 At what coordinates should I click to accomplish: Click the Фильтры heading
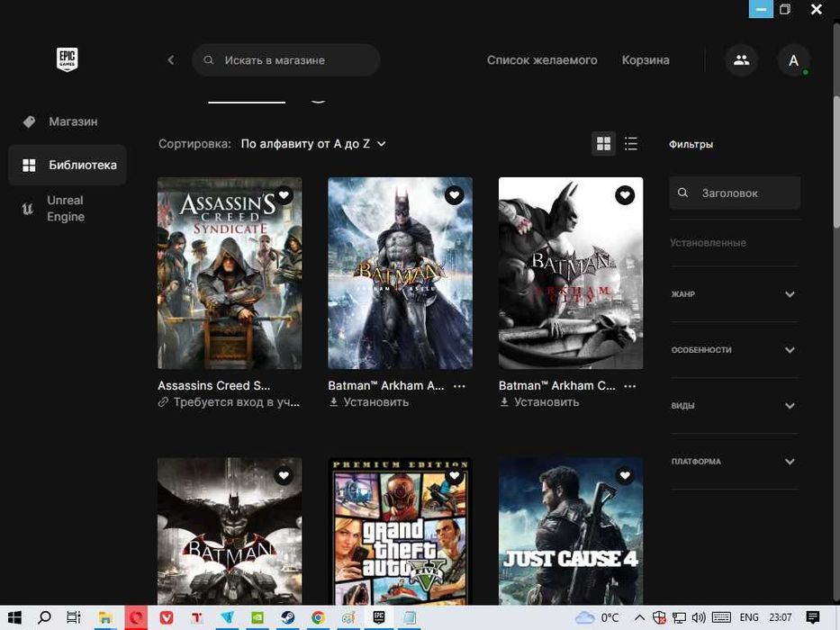[691, 144]
